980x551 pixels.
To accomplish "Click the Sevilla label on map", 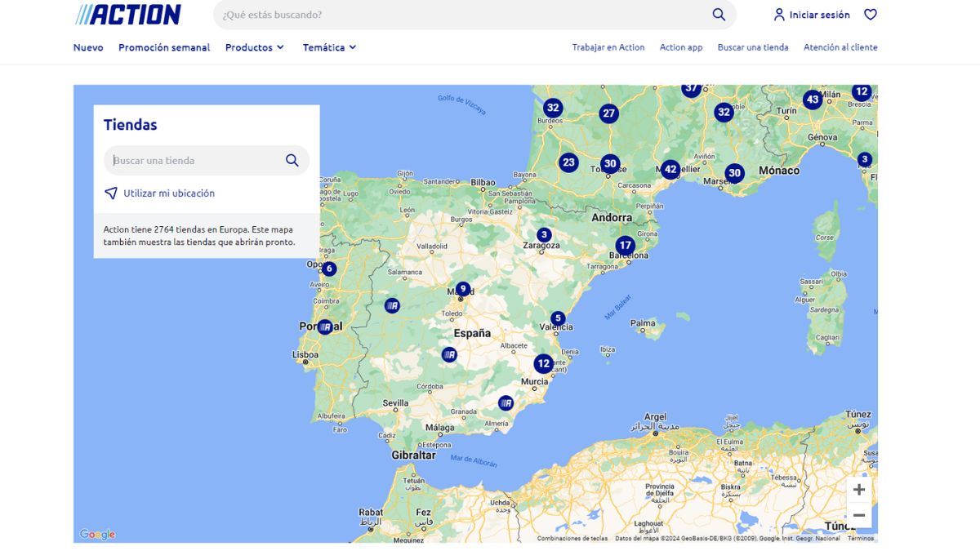I will [395, 403].
